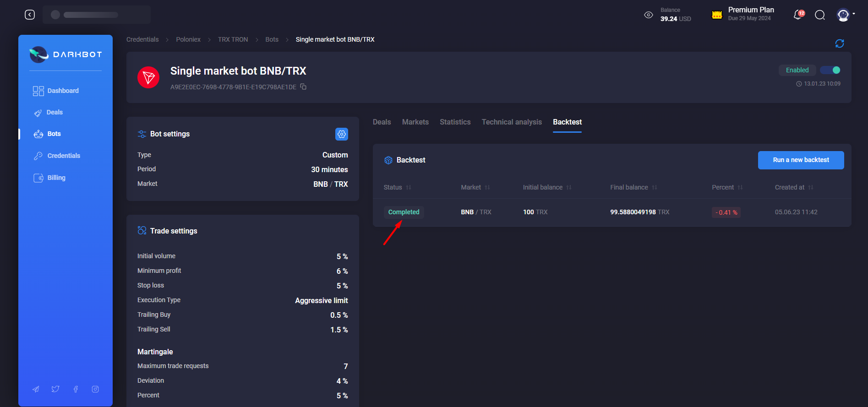Click the Trade settings icon
Viewport: 868px width, 407px height.
click(142, 230)
